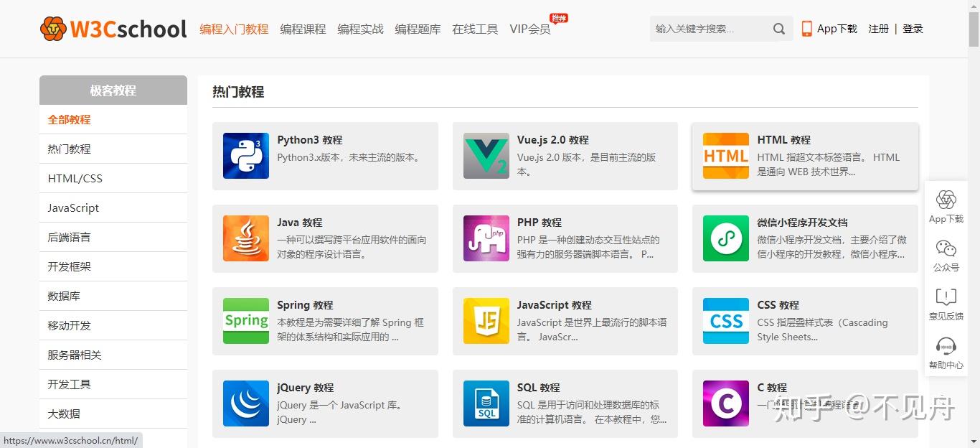Screen dimensions: 980x448
Task: Click the keyword search input field
Action: [707, 29]
